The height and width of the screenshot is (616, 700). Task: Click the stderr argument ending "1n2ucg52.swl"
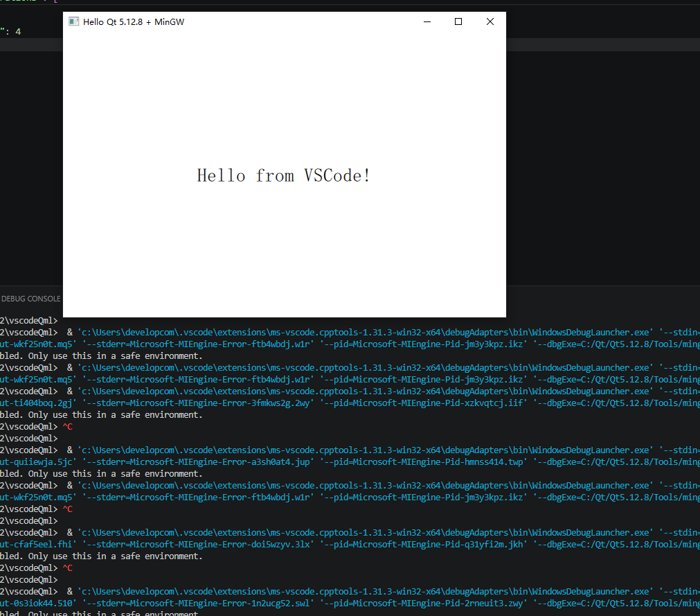[198, 603]
